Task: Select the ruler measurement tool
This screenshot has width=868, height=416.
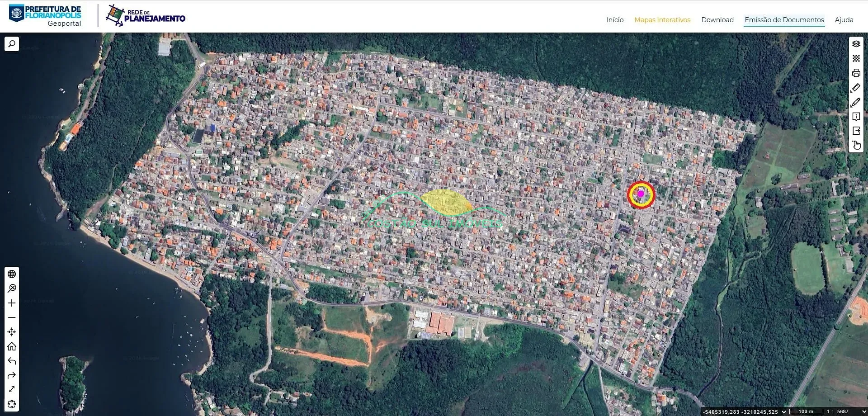Action: click(856, 88)
